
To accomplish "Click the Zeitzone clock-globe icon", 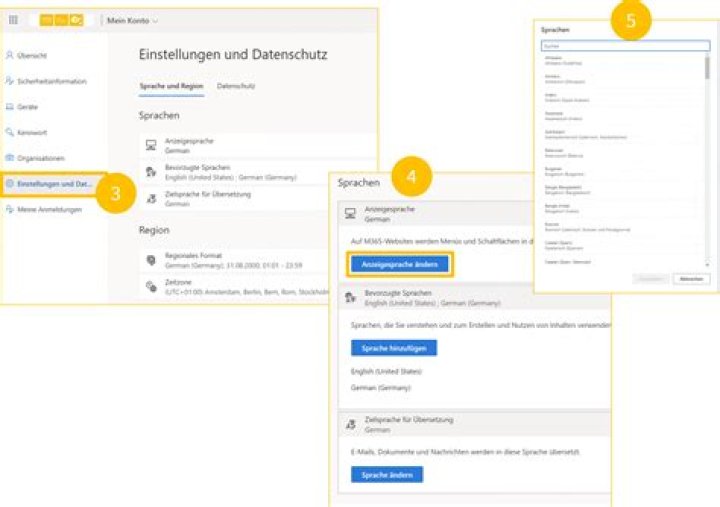I will click(151, 287).
